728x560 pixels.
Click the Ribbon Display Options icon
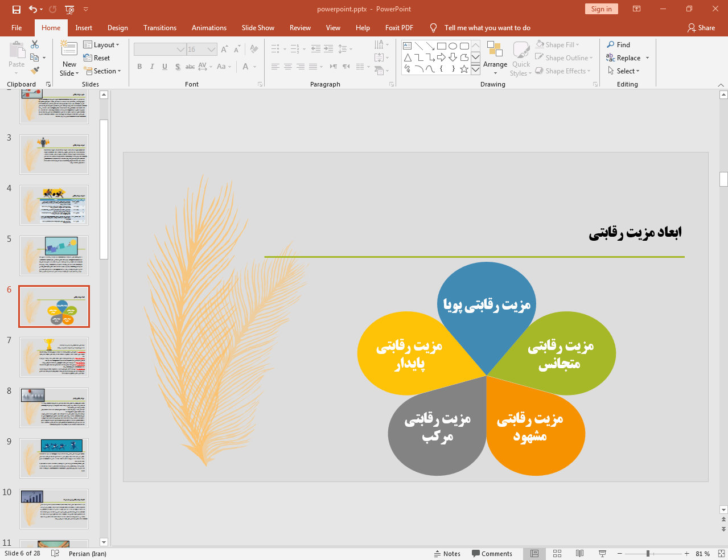[636, 9]
